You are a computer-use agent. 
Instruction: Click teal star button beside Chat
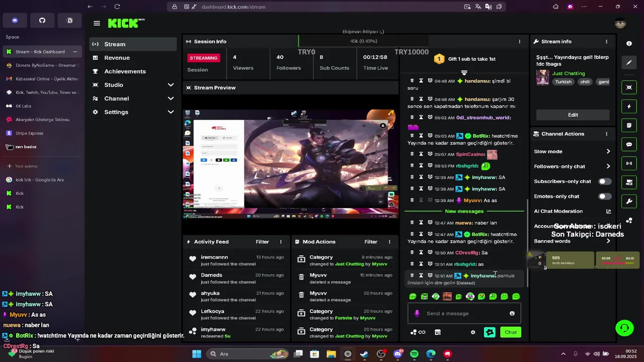(x=490, y=332)
